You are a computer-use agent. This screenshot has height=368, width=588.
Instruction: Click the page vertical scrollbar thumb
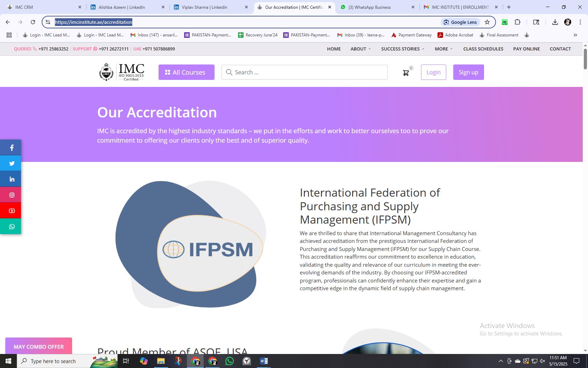(x=585, y=59)
